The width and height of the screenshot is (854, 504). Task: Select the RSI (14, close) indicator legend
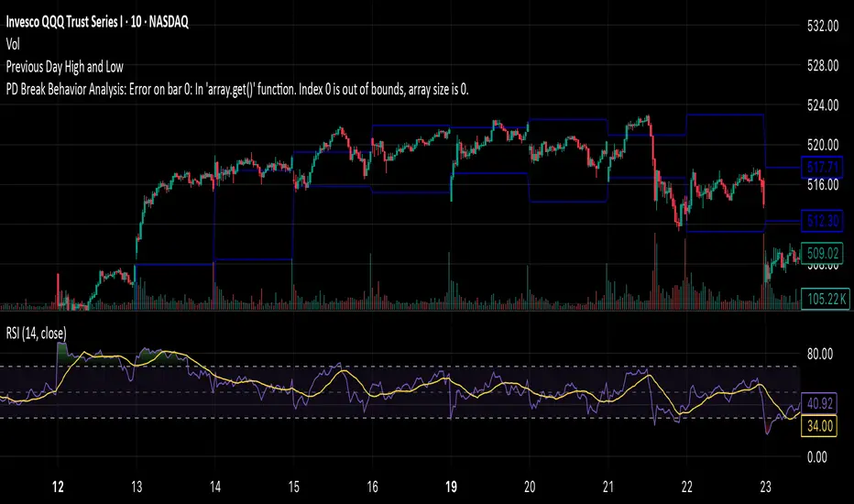37,333
